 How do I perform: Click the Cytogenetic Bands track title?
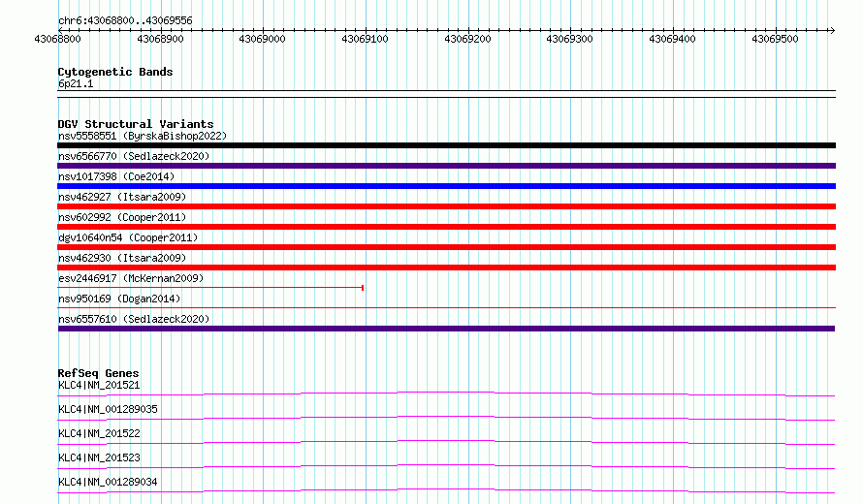(115, 72)
